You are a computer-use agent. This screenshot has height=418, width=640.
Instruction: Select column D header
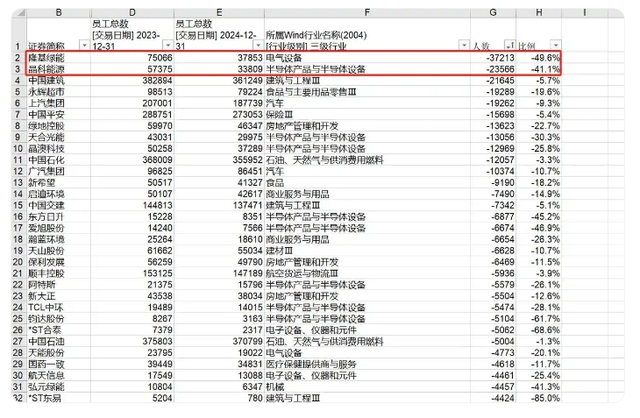click(x=132, y=13)
